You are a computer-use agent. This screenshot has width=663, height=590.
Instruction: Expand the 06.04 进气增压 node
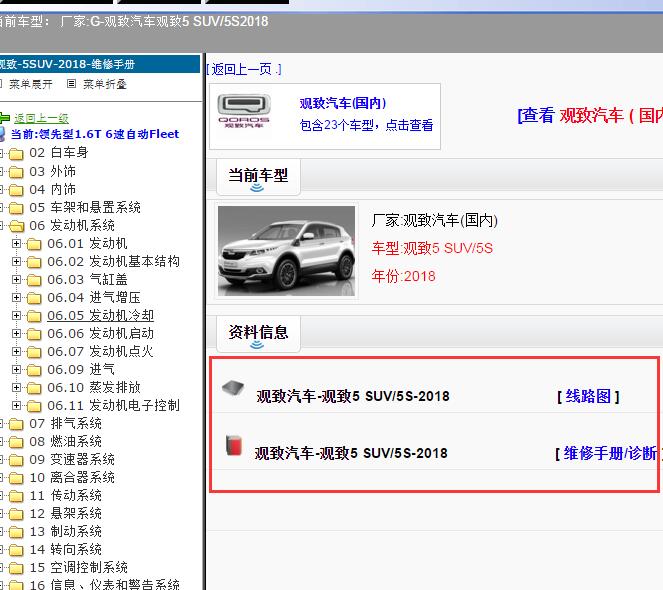click(x=16, y=297)
